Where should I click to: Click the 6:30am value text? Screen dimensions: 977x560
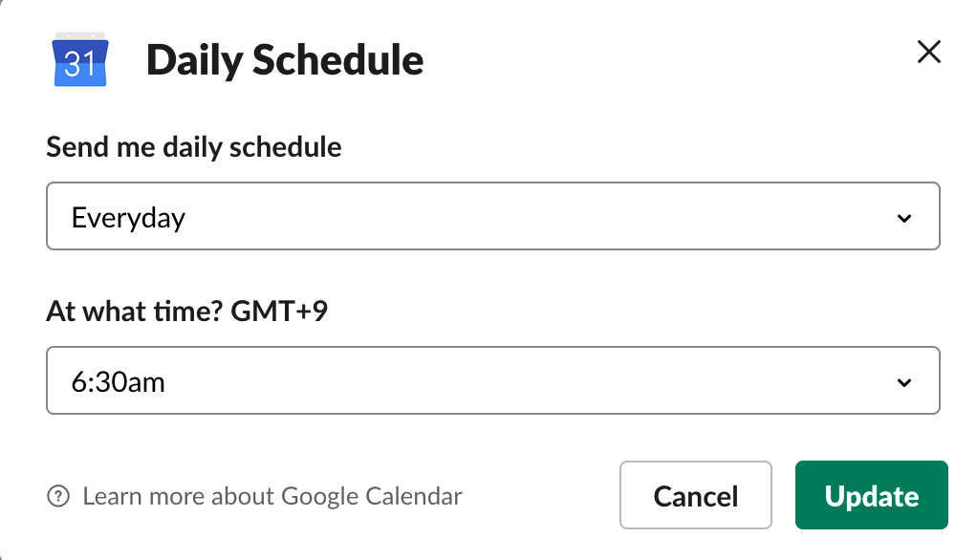coord(118,382)
